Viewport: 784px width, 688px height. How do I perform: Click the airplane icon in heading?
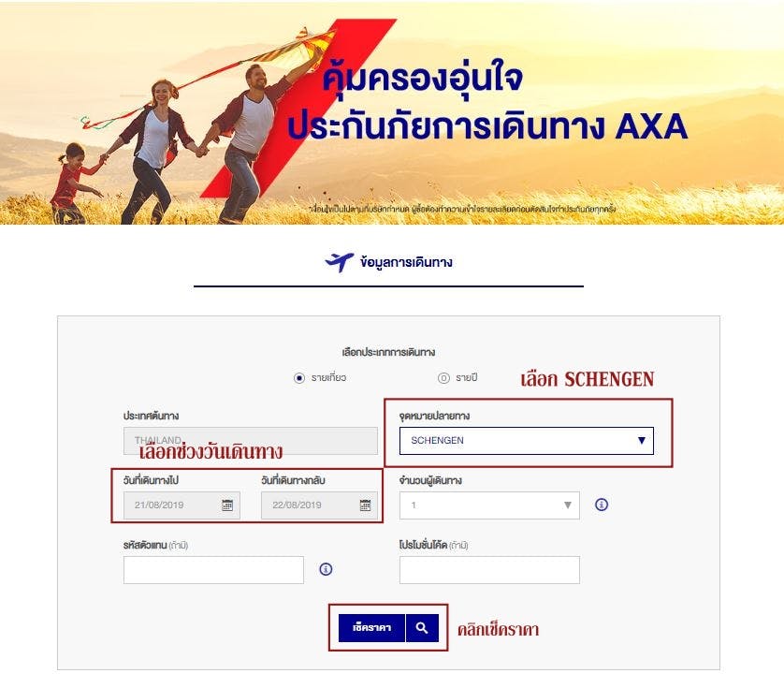click(340, 262)
